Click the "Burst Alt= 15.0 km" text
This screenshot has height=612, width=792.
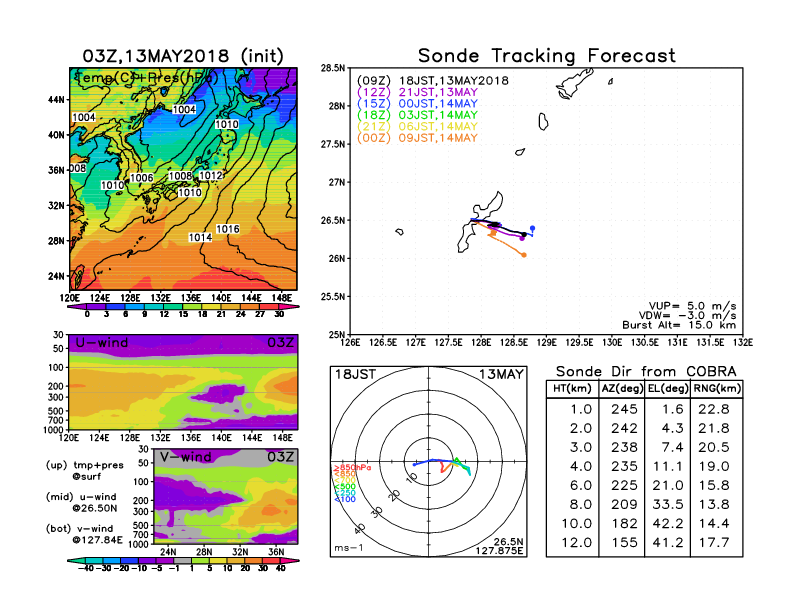coord(679,325)
